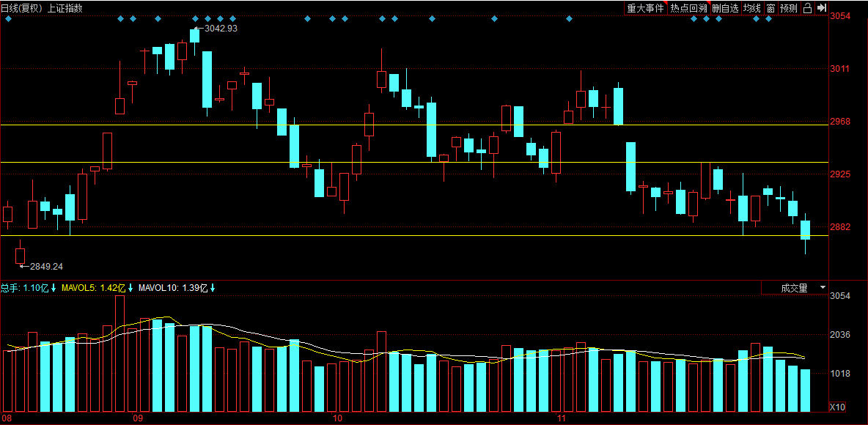
Task: Toggle the 均线 moving-average button
Action: click(x=751, y=8)
